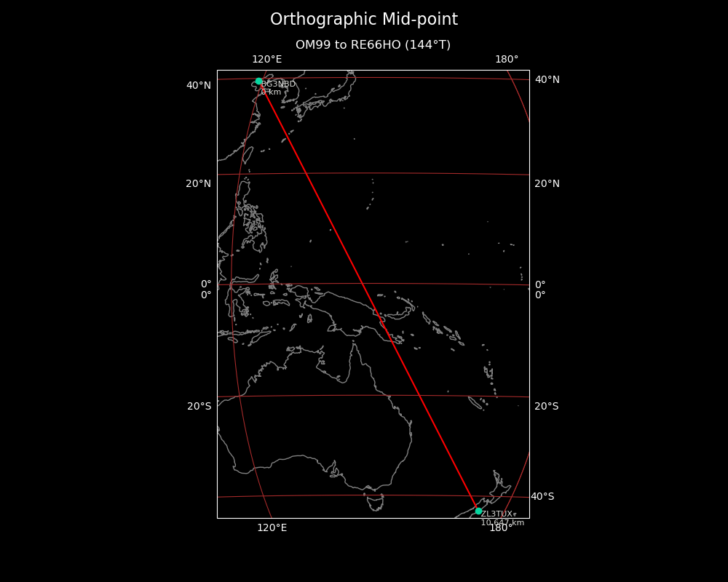Click the 180° label on bottom axis

click(499, 528)
